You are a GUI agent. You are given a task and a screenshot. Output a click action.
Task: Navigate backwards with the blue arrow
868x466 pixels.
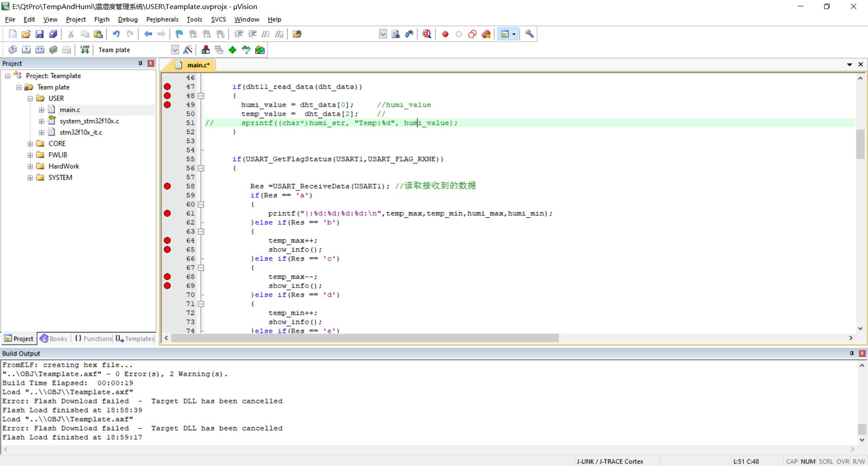(148, 34)
